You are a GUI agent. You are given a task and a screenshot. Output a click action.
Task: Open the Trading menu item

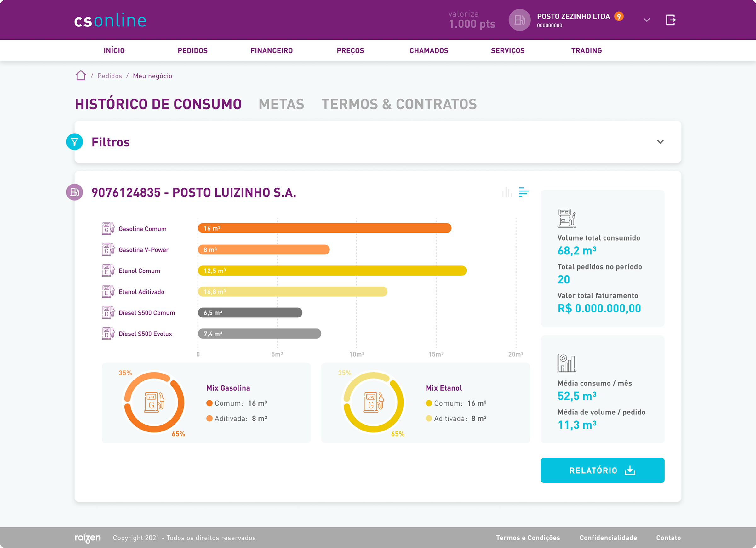pos(586,51)
